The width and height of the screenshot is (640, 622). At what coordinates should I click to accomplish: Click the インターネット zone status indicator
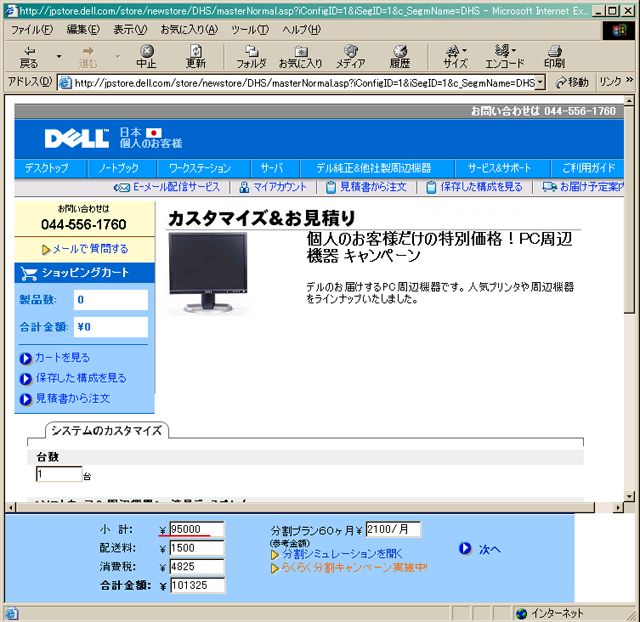pos(550,613)
